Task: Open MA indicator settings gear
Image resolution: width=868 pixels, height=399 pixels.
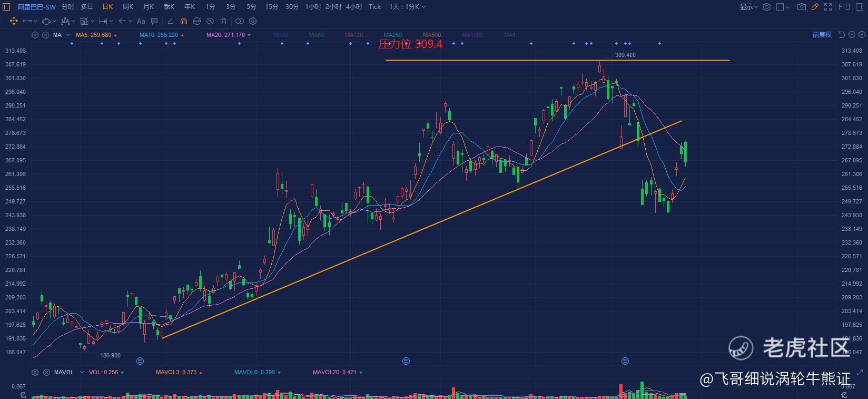Action: tap(35, 35)
